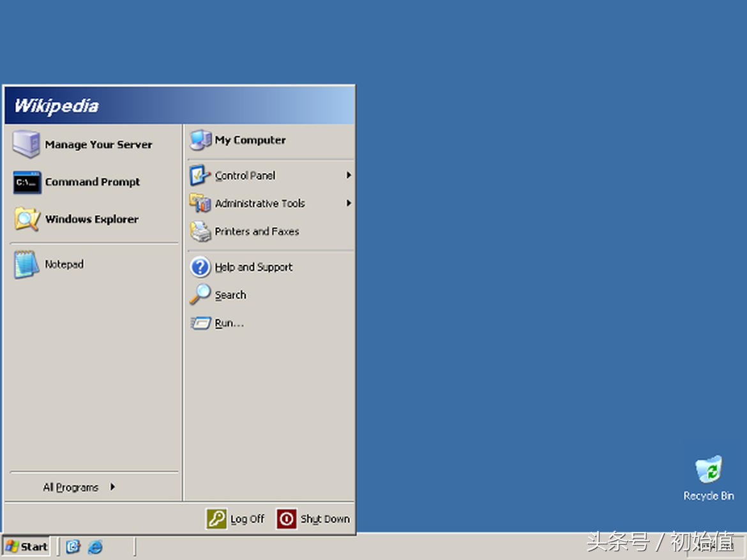Click the Start button

[x=26, y=547]
